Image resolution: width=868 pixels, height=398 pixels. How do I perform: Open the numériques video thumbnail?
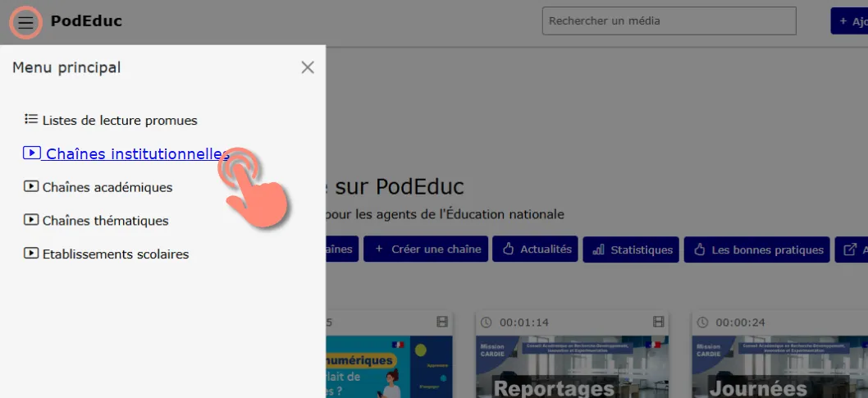tap(389, 367)
